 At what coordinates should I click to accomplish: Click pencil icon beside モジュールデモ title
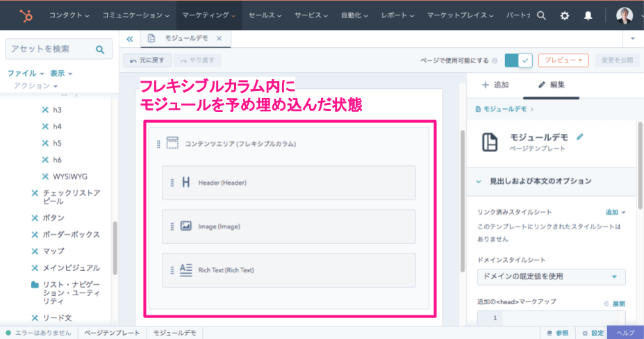[x=580, y=138]
